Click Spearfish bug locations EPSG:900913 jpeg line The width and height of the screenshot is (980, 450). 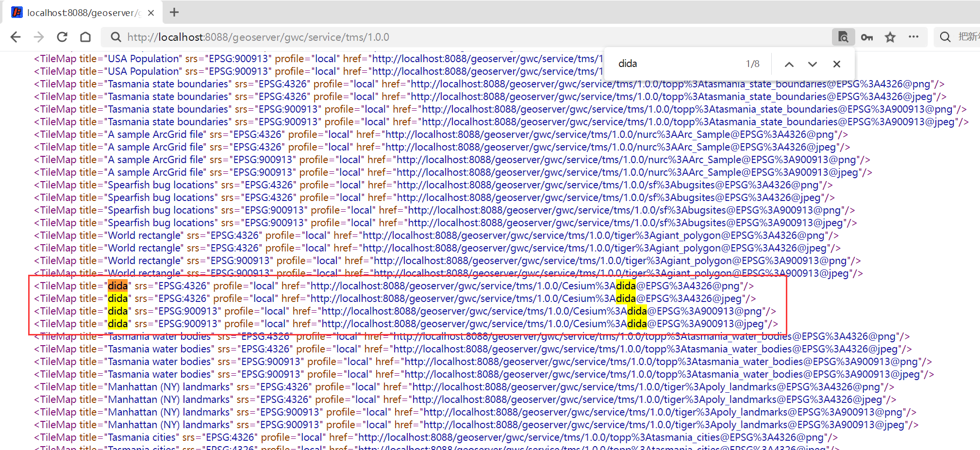446,223
